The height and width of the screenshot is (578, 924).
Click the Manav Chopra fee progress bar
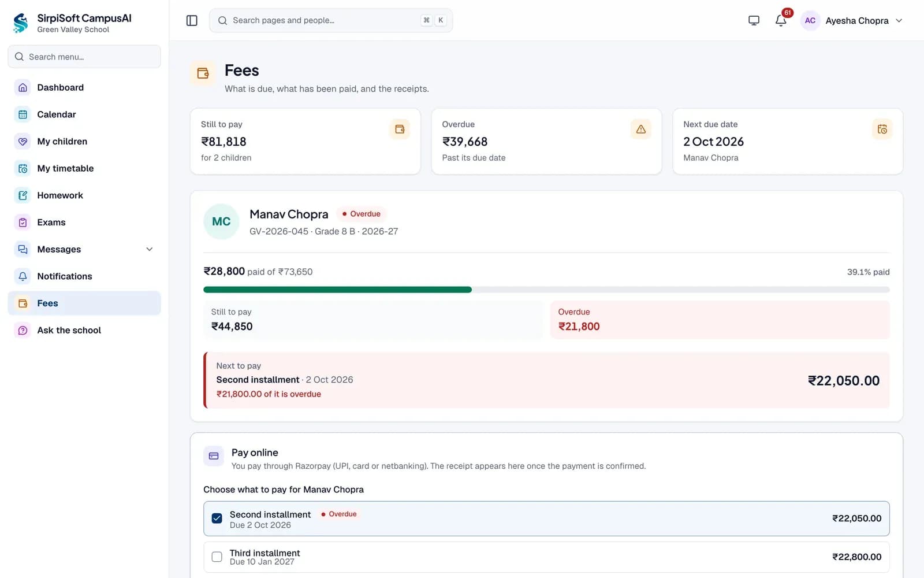[546, 290]
